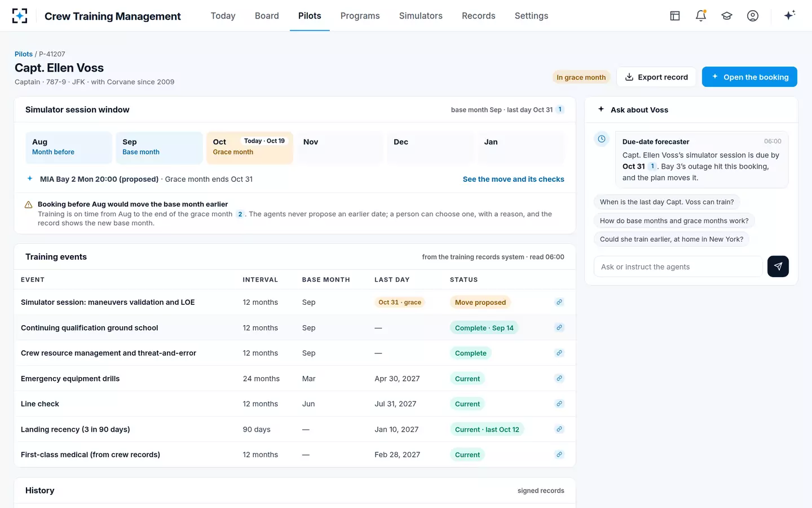The width and height of the screenshot is (812, 508).
Task: Choose the train earlier in New York suggestion
Action: 672,239
